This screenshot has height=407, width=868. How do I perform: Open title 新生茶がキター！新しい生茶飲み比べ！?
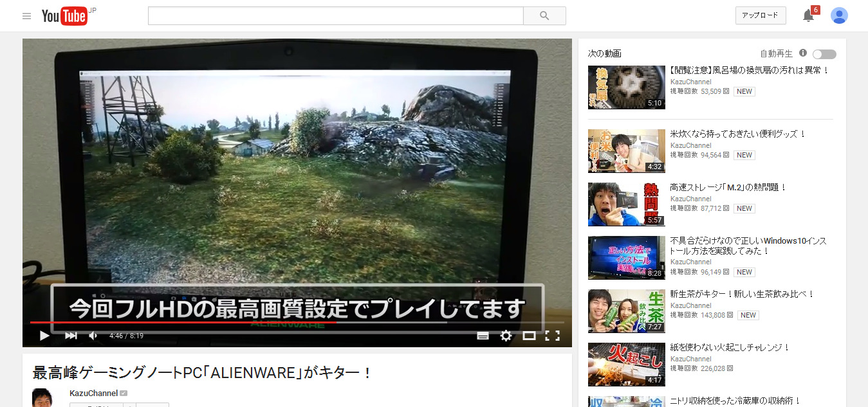pyautogui.click(x=743, y=294)
